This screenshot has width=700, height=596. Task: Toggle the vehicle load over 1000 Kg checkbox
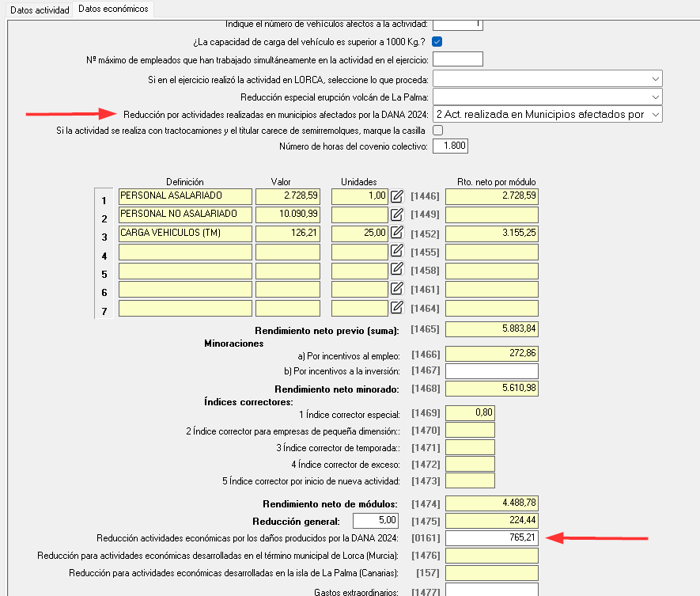437,41
